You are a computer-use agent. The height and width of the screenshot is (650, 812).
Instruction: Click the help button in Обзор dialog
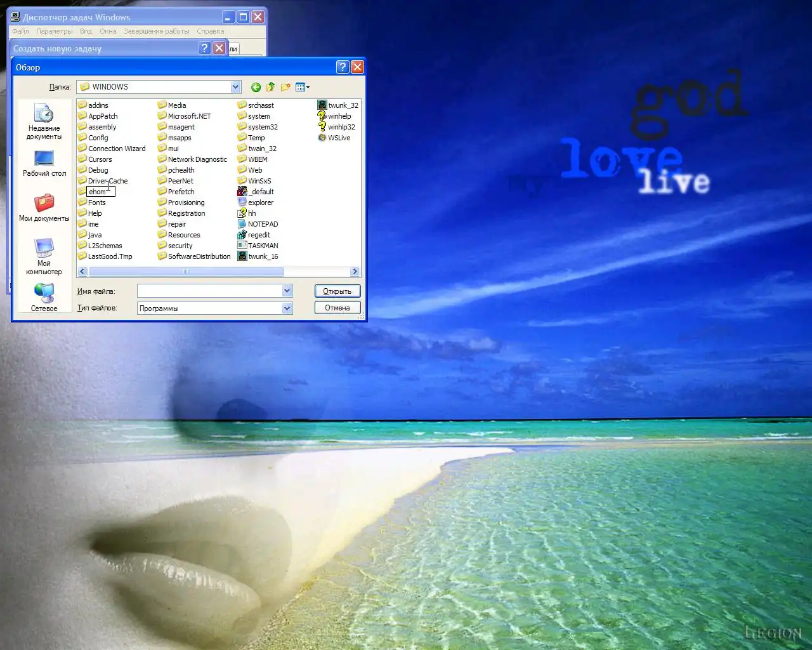343,67
